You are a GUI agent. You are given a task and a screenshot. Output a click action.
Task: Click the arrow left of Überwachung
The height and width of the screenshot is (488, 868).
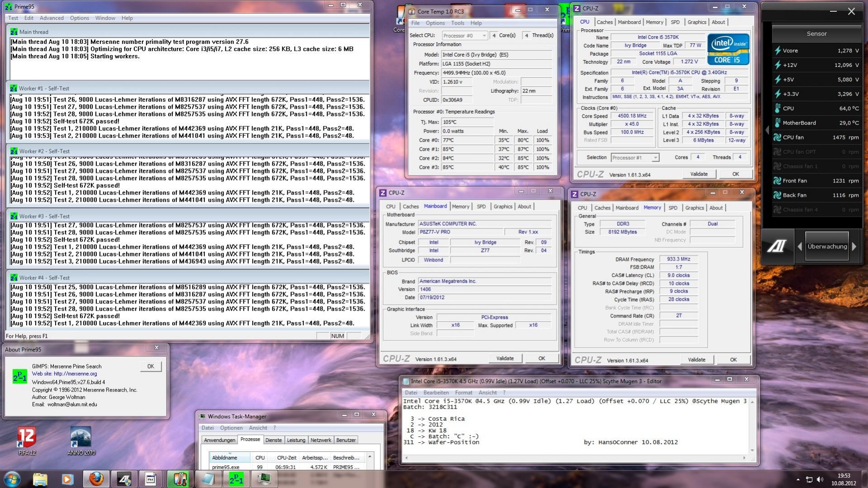[799, 246]
